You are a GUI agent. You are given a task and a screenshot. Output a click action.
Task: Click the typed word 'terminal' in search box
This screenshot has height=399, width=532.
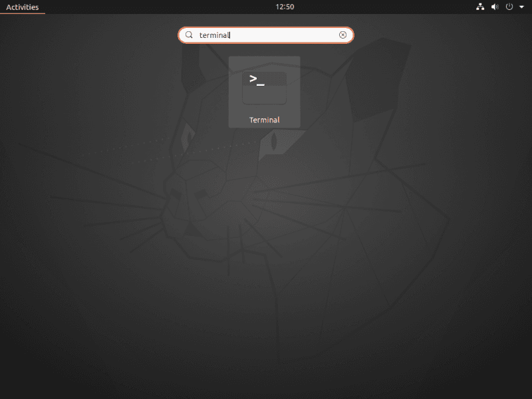tap(214, 35)
